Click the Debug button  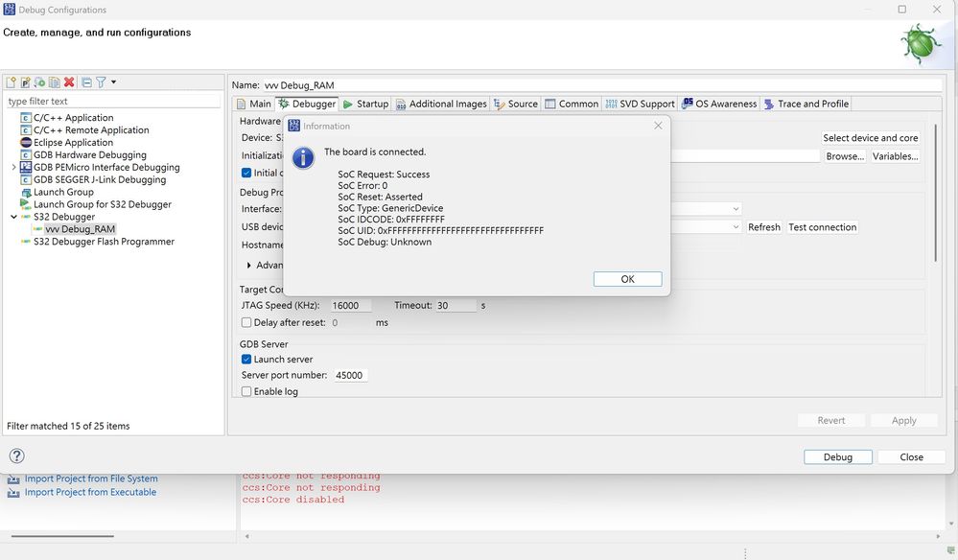(837, 457)
